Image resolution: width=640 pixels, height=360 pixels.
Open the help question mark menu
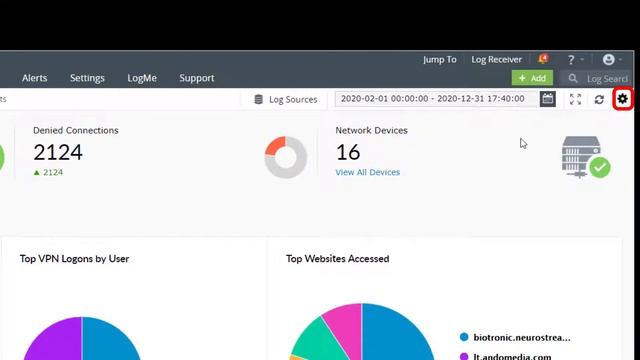[x=571, y=60]
